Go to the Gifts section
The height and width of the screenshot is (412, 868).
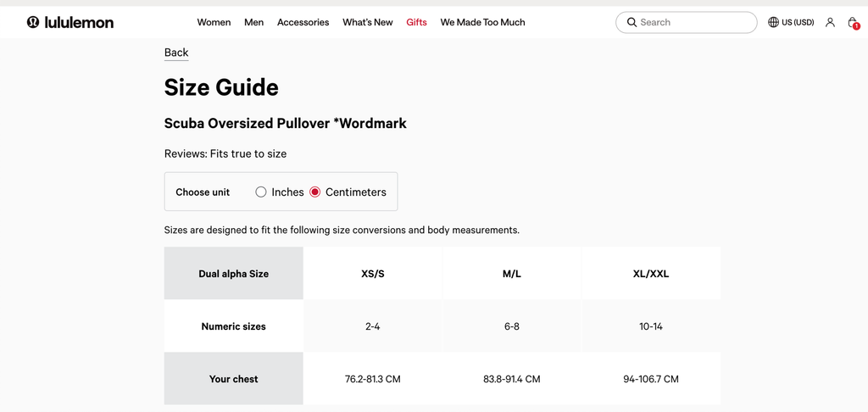(x=416, y=22)
